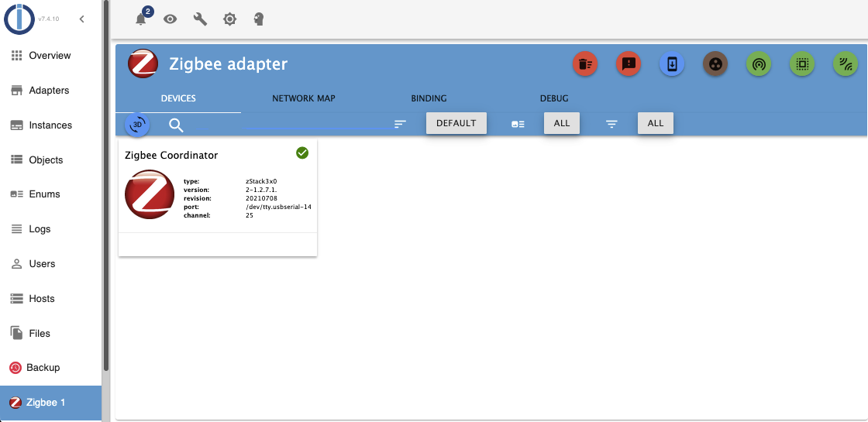868x422 pixels.
Task: Click the blue device download round button
Action: (x=671, y=64)
